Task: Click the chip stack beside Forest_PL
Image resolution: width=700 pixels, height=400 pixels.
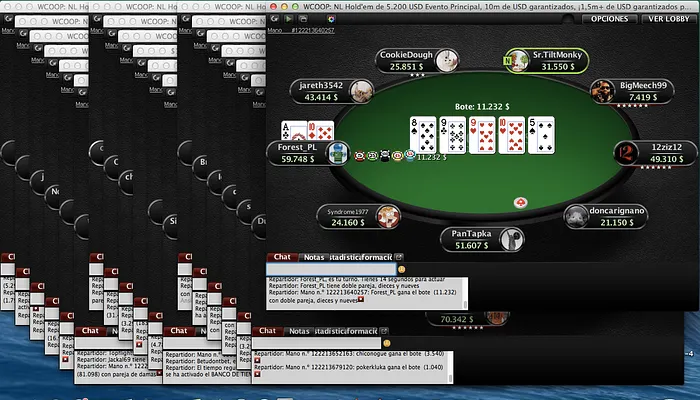Action: pyautogui.click(x=384, y=155)
